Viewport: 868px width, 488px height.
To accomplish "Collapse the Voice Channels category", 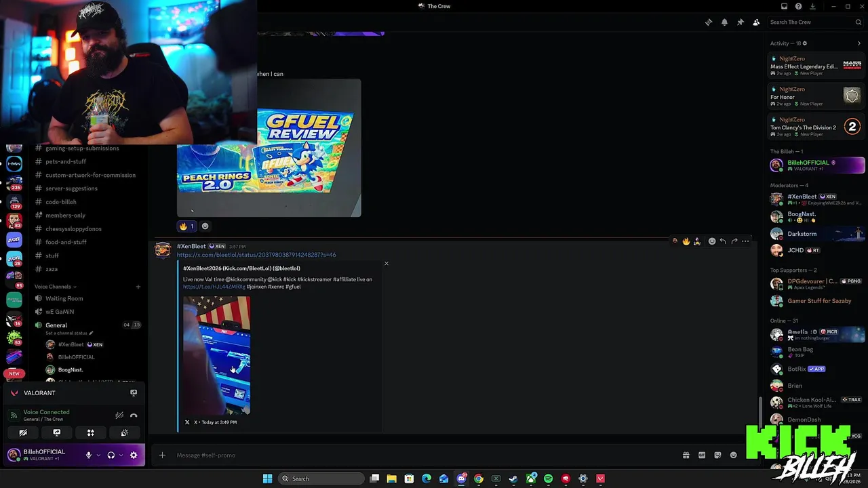I will [x=55, y=287].
